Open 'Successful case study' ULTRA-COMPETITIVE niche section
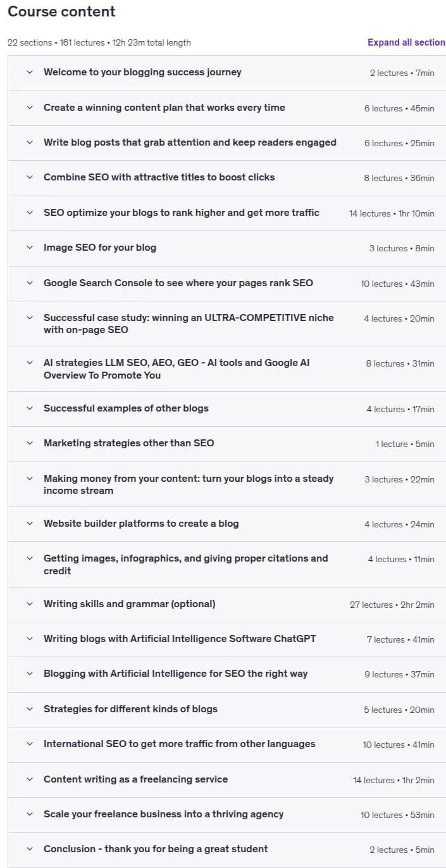Image resolution: width=446 pixels, height=868 pixels. [226, 324]
